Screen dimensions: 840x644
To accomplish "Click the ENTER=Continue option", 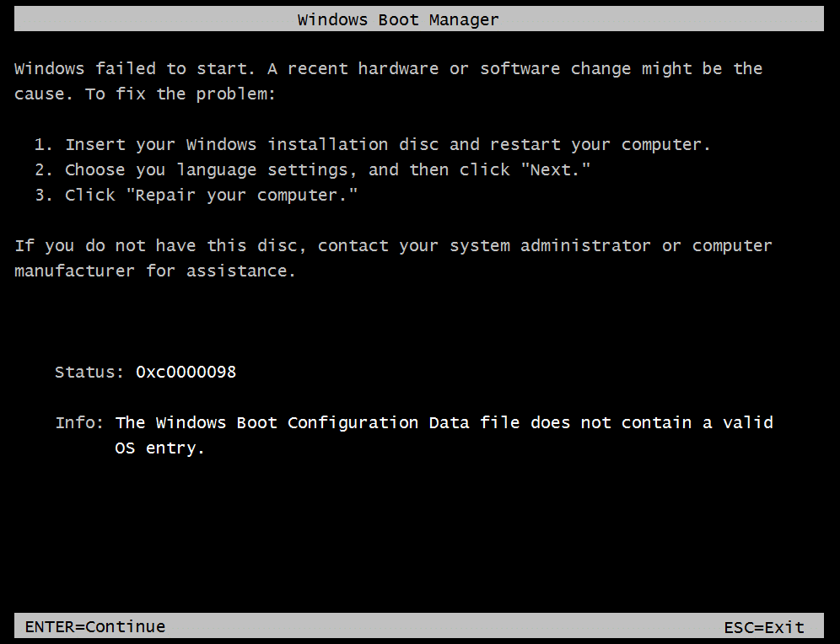I will [95, 626].
